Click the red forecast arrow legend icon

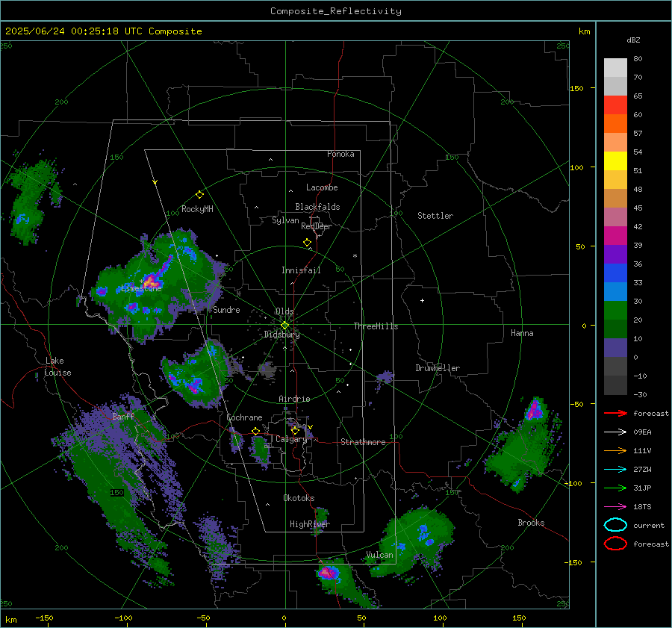point(615,413)
